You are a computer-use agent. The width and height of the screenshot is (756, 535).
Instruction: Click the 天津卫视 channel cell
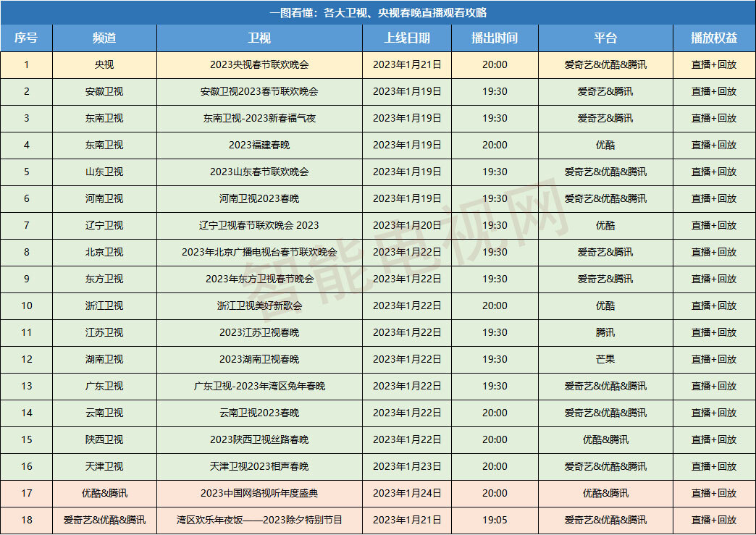click(x=104, y=466)
